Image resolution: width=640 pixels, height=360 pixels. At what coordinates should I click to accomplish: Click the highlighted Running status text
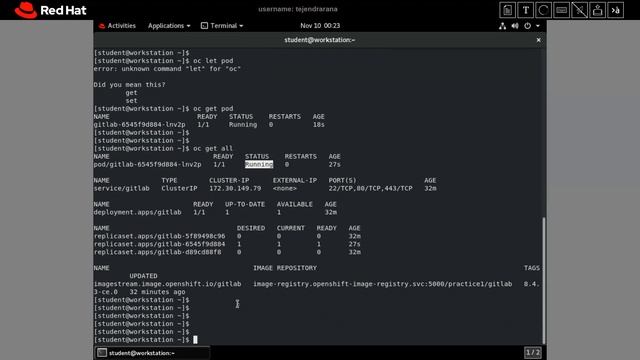coord(259,164)
